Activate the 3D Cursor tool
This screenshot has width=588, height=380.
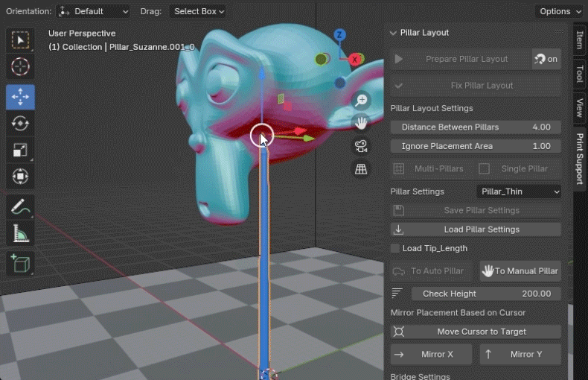(20, 67)
